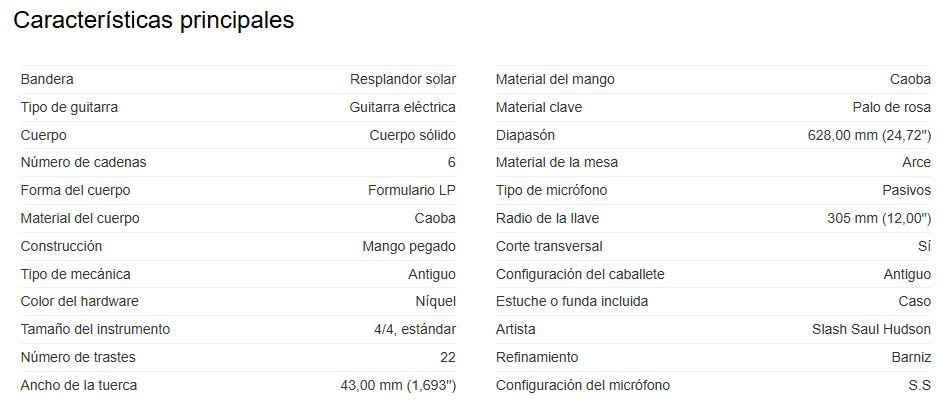Select the Bandera row label

47,80
